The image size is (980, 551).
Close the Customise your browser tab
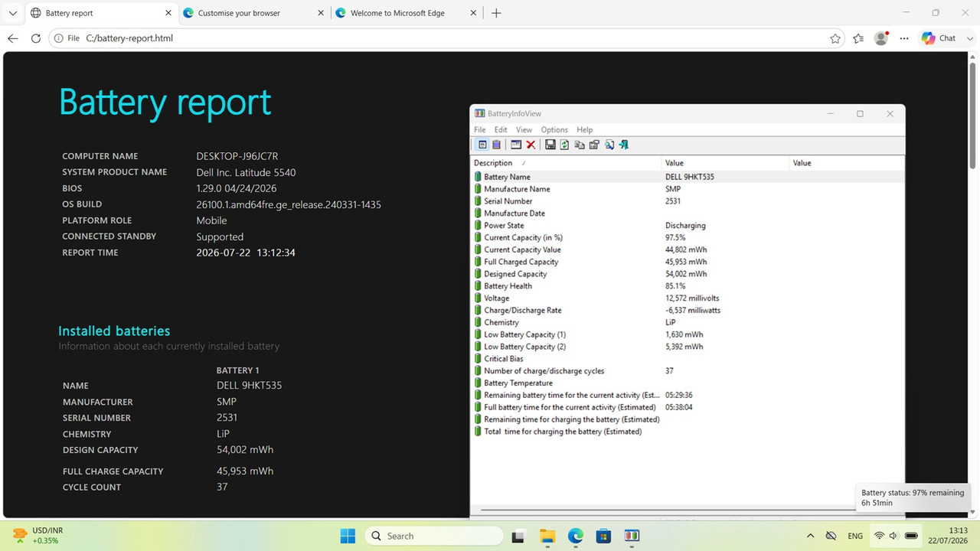(320, 13)
